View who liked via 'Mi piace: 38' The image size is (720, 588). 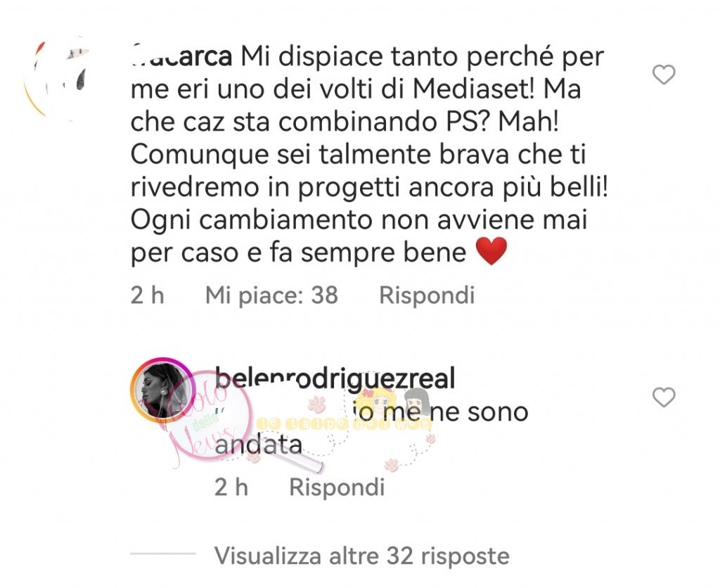[x=271, y=295]
